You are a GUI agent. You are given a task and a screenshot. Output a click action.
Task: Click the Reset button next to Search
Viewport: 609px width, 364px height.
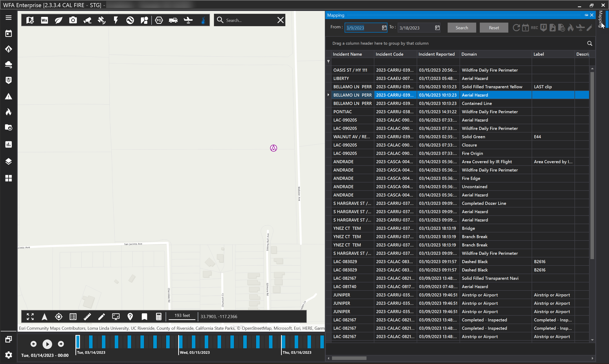494,27
